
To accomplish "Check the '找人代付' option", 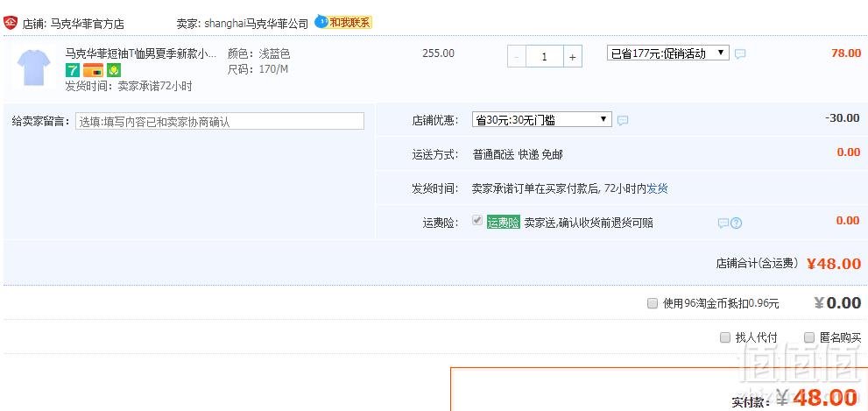I will click(x=724, y=337).
